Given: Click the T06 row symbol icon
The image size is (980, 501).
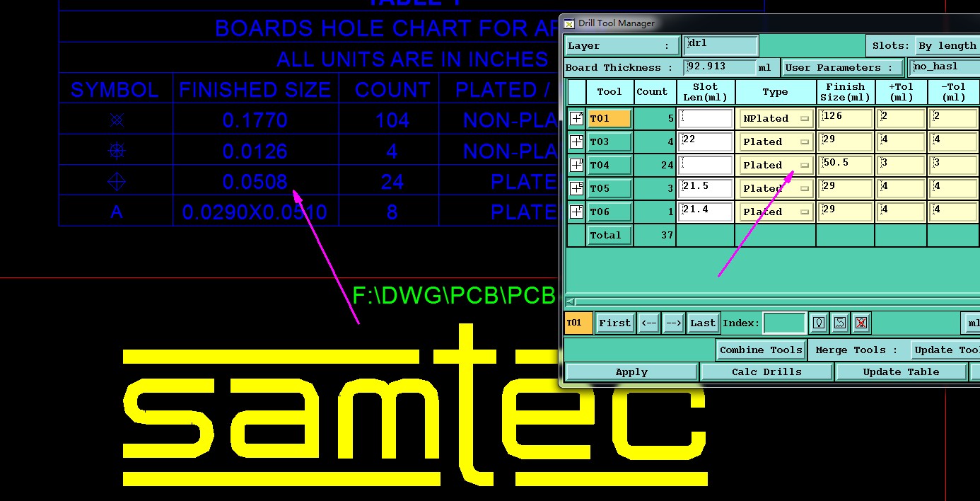Looking at the screenshot, I should coord(577,212).
